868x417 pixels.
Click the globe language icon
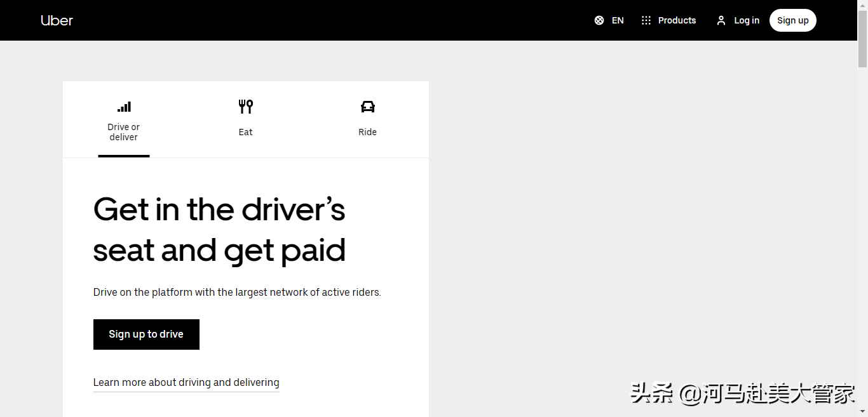click(x=599, y=20)
